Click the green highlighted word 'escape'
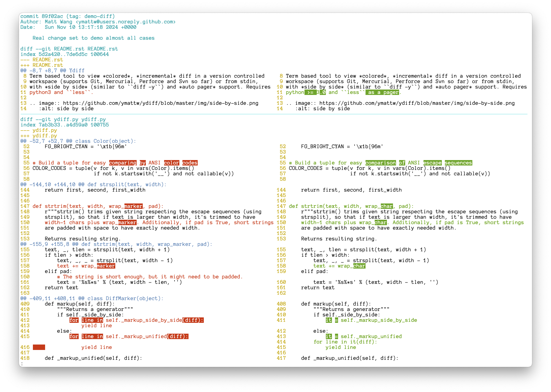 coord(432,163)
